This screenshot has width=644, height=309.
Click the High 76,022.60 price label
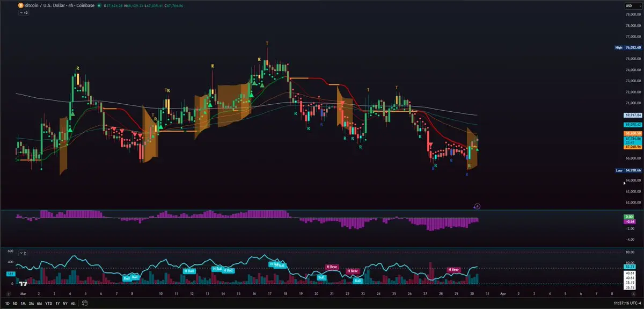[628, 47]
